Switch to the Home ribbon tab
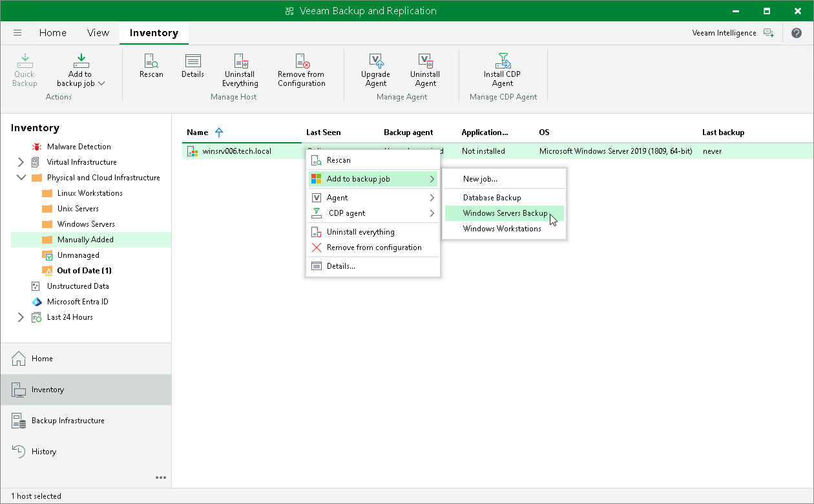The height and width of the screenshot is (504, 814). pos(53,33)
